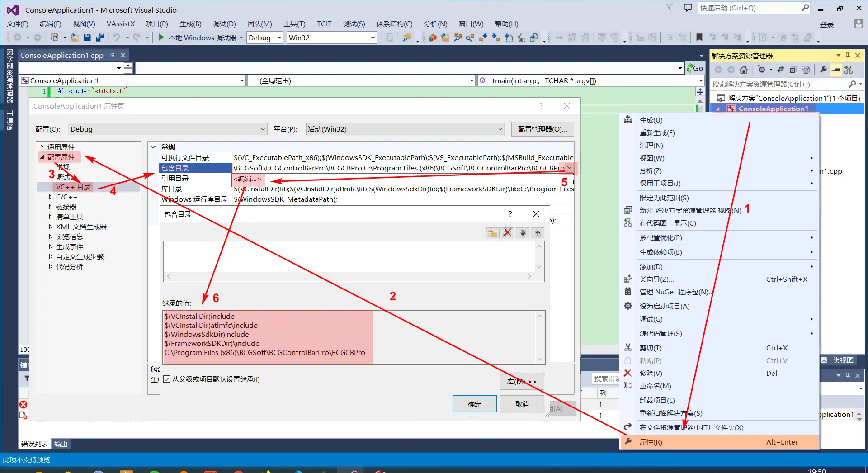
Task: Open the 平台 活动(Win32) dropdown
Action: pos(405,129)
